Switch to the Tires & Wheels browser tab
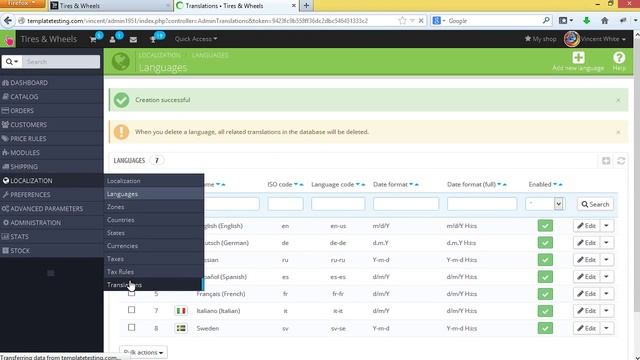The height and width of the screenshot is (360, 640). (110, 6)
